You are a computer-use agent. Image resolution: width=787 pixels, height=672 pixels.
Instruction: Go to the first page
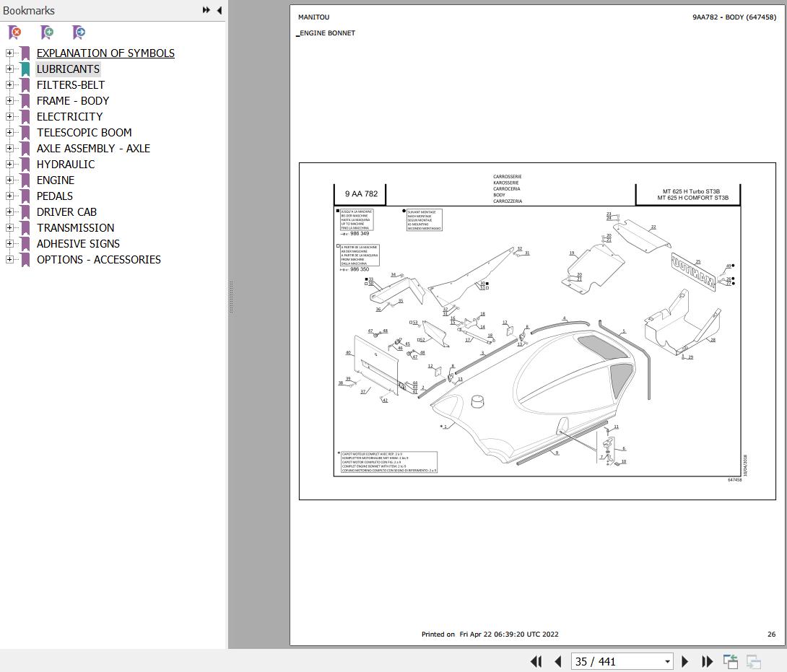[536, 661]
